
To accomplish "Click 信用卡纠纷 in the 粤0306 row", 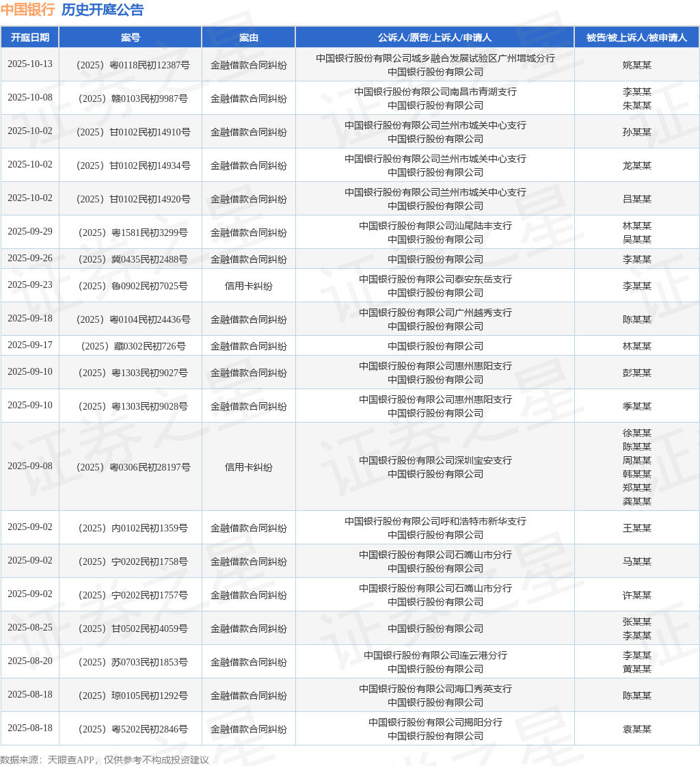I will pyautogui.click(x=248, y=467).
